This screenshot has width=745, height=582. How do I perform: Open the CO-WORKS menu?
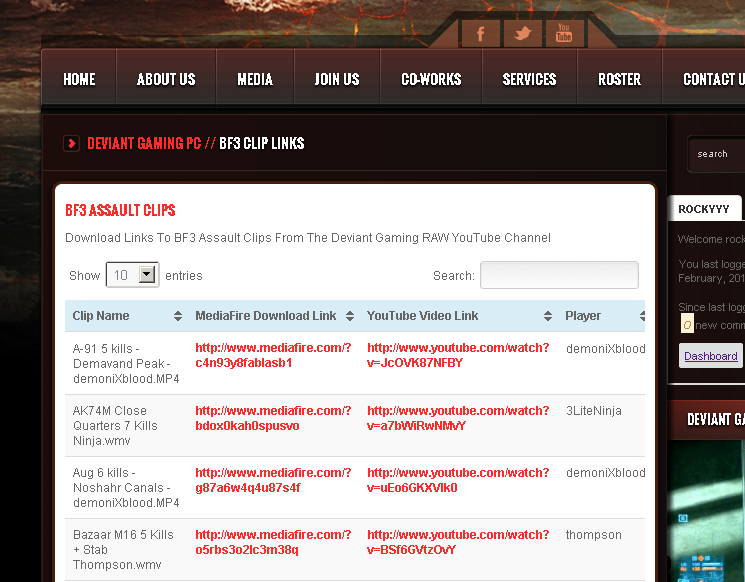tap(431, 79)
